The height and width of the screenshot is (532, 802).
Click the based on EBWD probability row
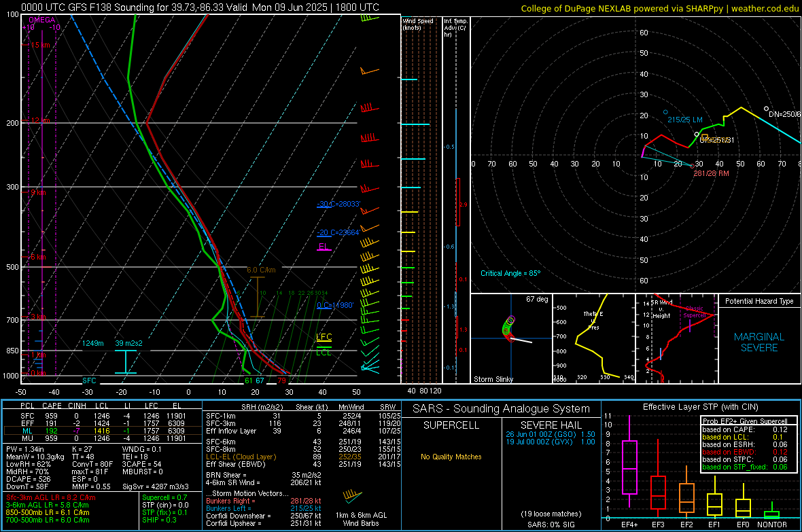[745, 452]
